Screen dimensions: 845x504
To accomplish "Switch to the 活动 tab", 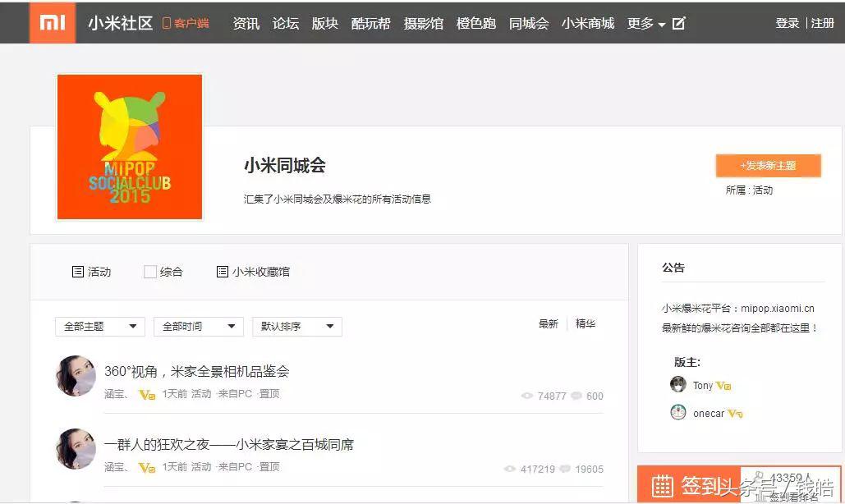I will pyautogui.click(x=92, y=272).
